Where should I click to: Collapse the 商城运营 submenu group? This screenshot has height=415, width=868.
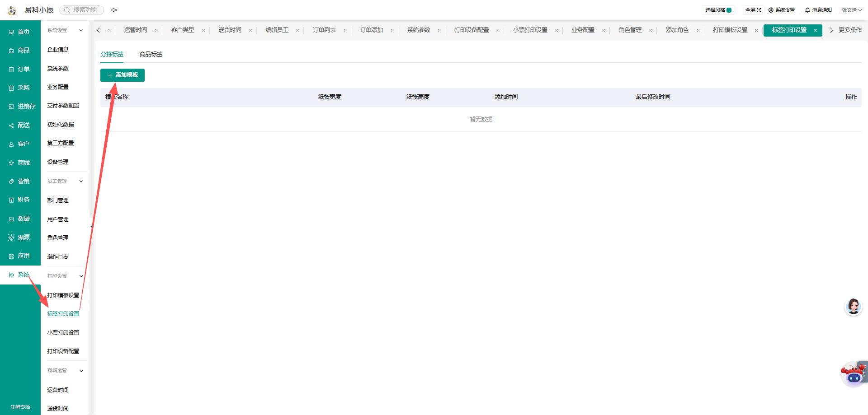[x=81, y=371]
